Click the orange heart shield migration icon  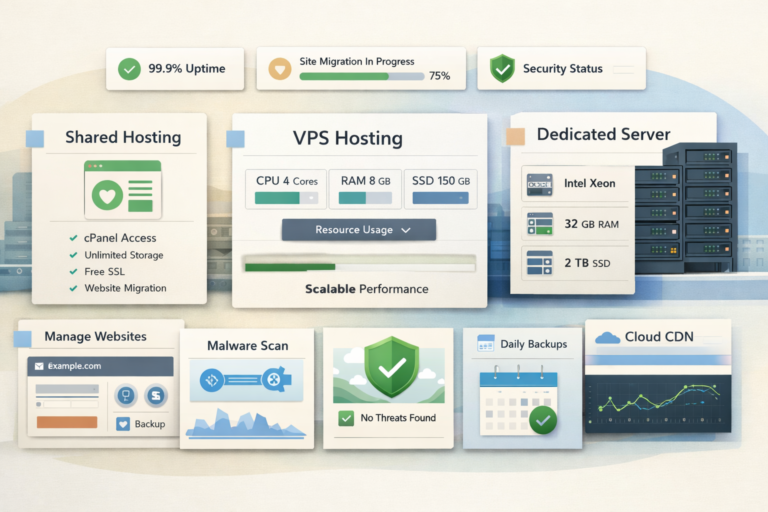tap(280, 70)
